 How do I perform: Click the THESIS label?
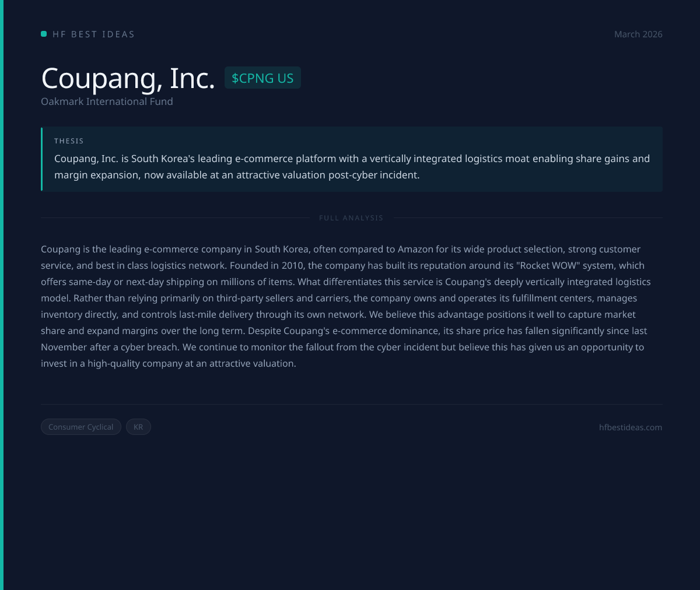[69, 141]
